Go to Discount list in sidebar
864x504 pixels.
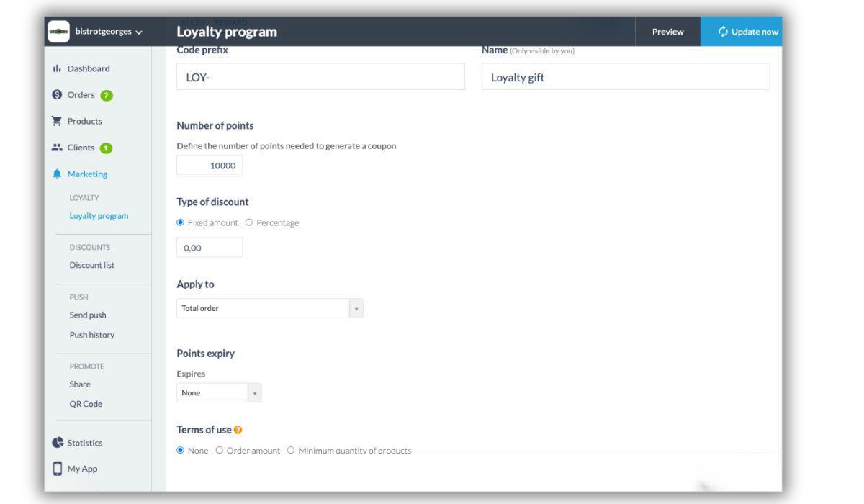tap(91, 265)
